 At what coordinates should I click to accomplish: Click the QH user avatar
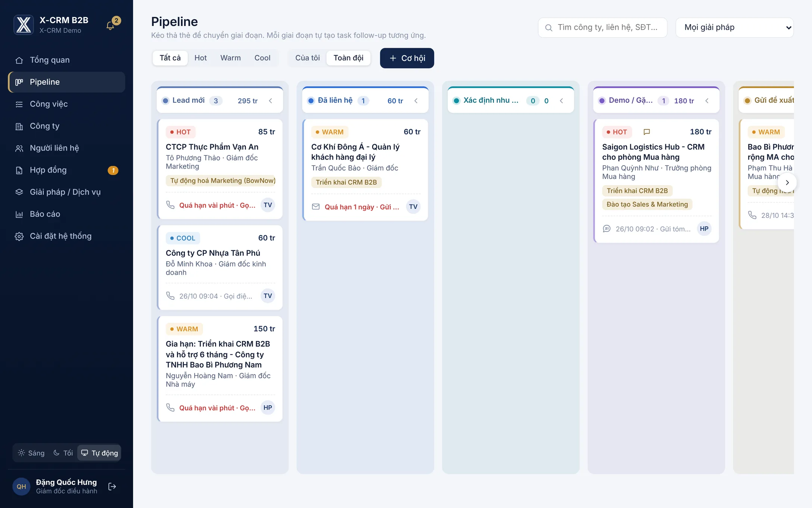coord(21,487)
